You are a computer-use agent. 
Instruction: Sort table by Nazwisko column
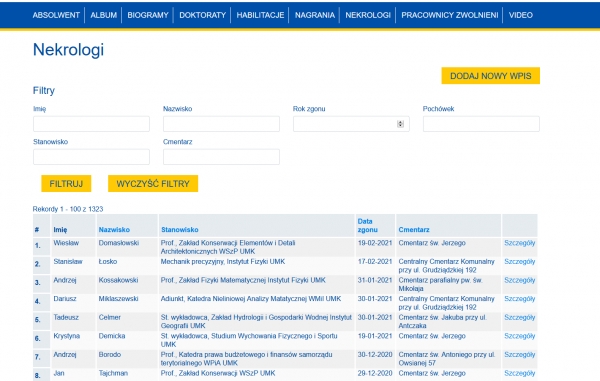(114, 230)
